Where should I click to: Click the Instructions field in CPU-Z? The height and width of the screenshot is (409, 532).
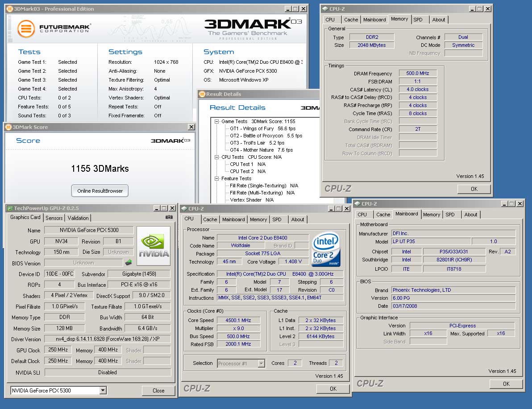pos(280,298)
